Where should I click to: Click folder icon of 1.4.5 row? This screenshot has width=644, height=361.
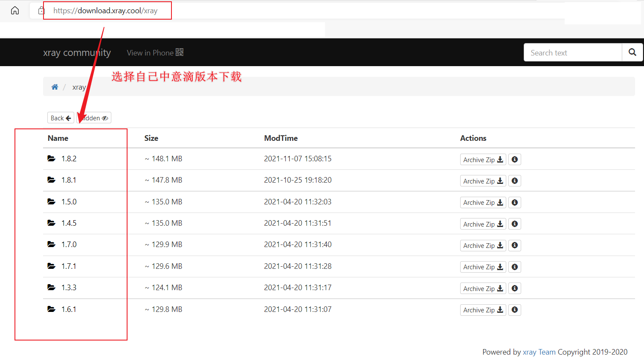(x=52, y=223)
